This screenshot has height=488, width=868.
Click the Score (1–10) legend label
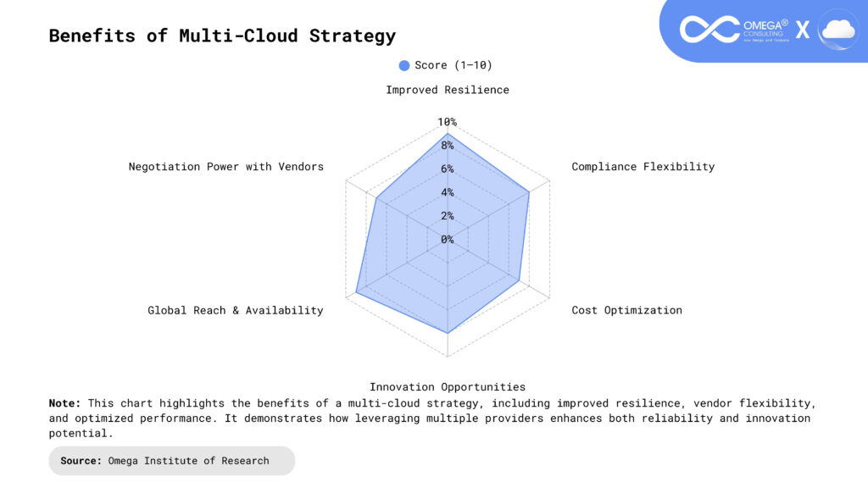(x=453, y=65)
